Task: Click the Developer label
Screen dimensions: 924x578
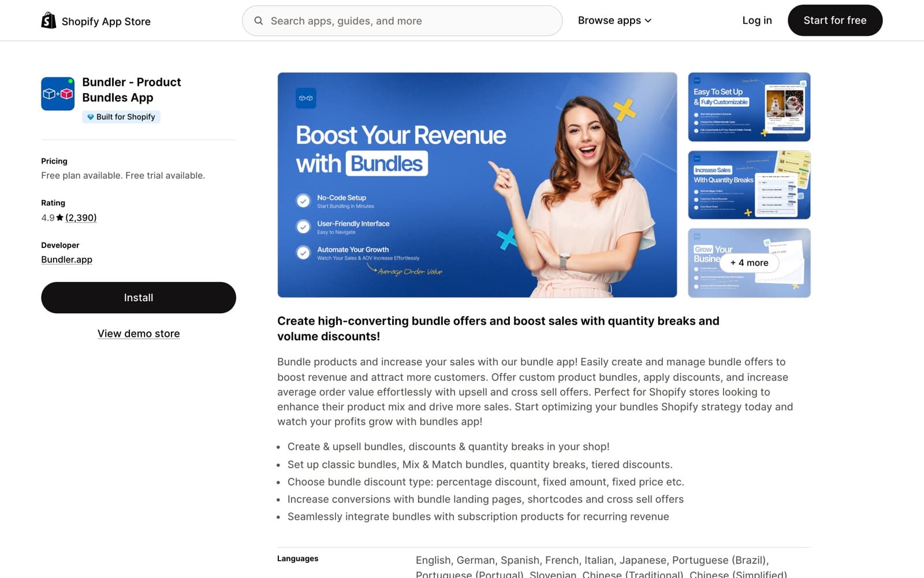Action: pos(60,245)
